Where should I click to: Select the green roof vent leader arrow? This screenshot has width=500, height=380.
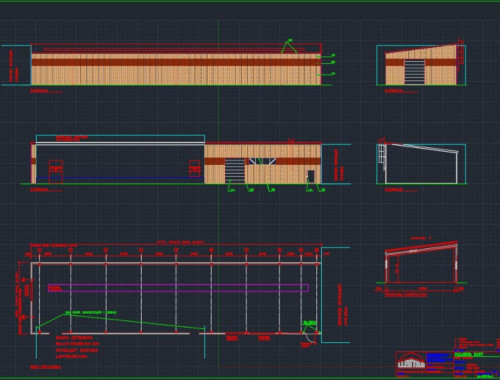(x=289, y=46)
